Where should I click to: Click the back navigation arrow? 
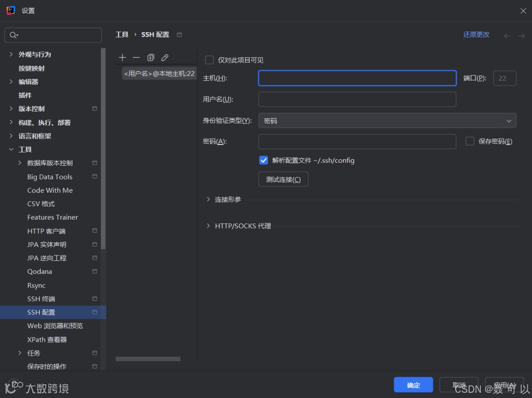coord(507,36)
